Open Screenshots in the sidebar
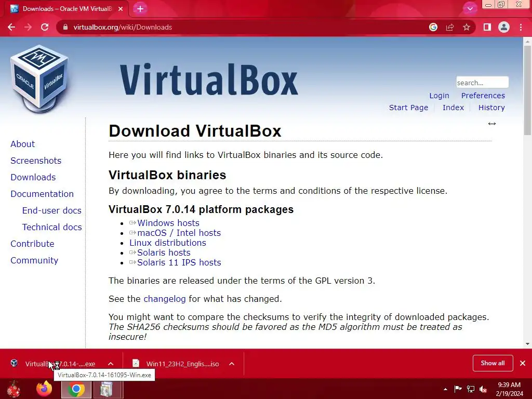 36,161
